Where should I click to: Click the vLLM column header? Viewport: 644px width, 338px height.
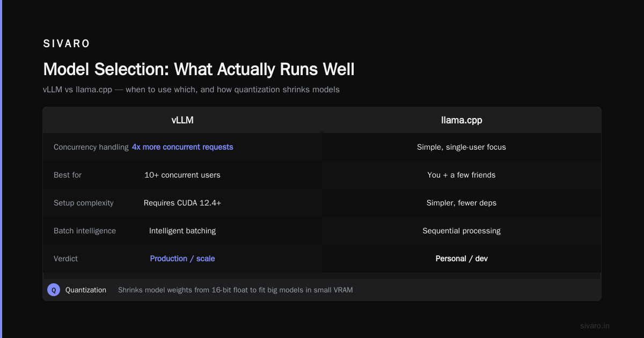point(182,120)
